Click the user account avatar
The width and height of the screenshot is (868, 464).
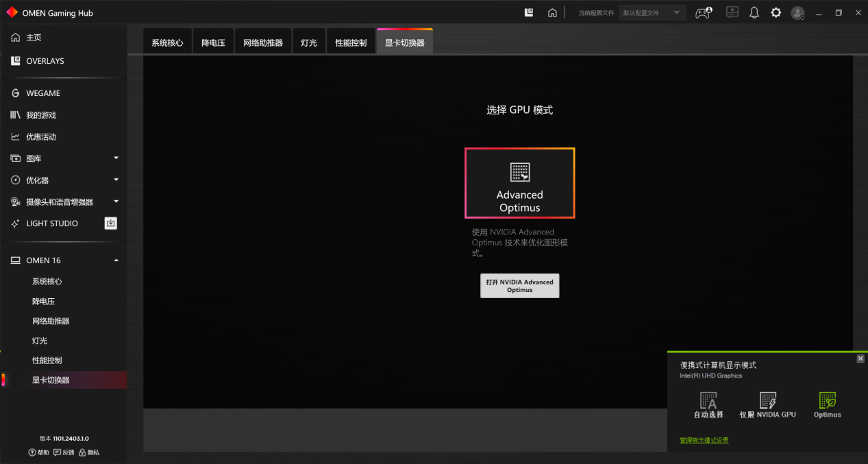(797, 13)
